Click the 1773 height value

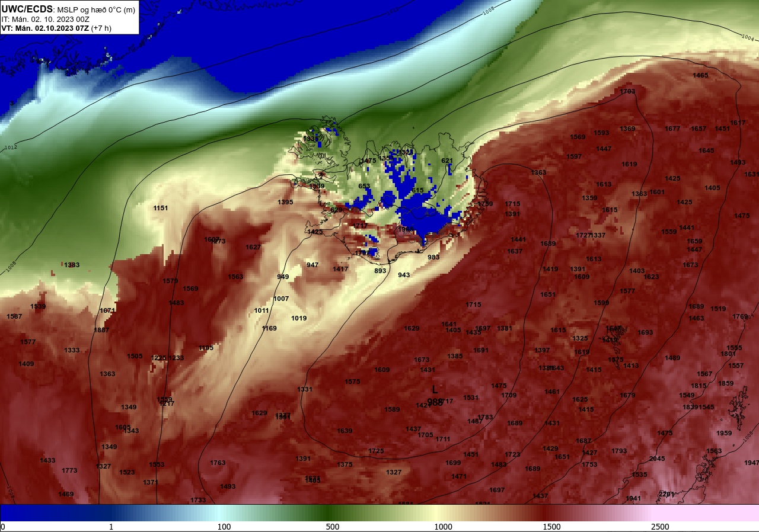click(69, 470)
